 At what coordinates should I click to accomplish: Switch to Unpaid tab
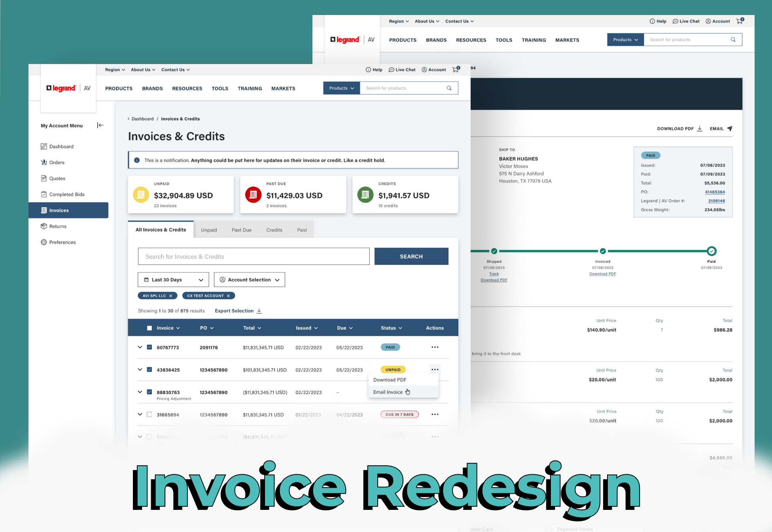[x=209, y=230]
